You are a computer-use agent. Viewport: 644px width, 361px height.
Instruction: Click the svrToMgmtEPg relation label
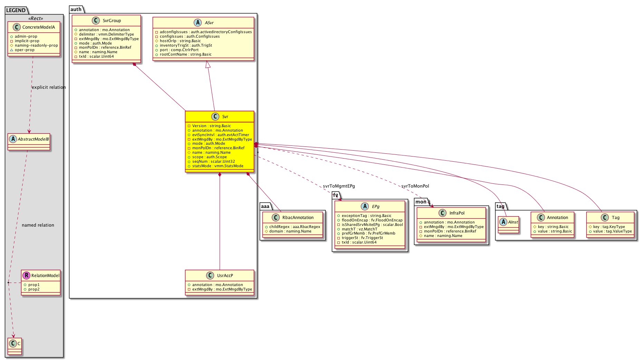[x=339, y=186]
